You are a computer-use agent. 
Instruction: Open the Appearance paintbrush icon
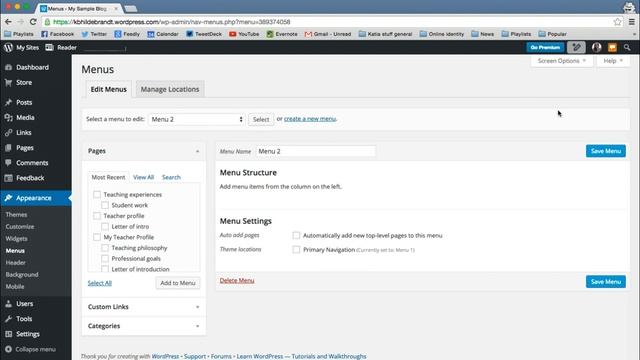pyautogui.click(x=8, y=198)
